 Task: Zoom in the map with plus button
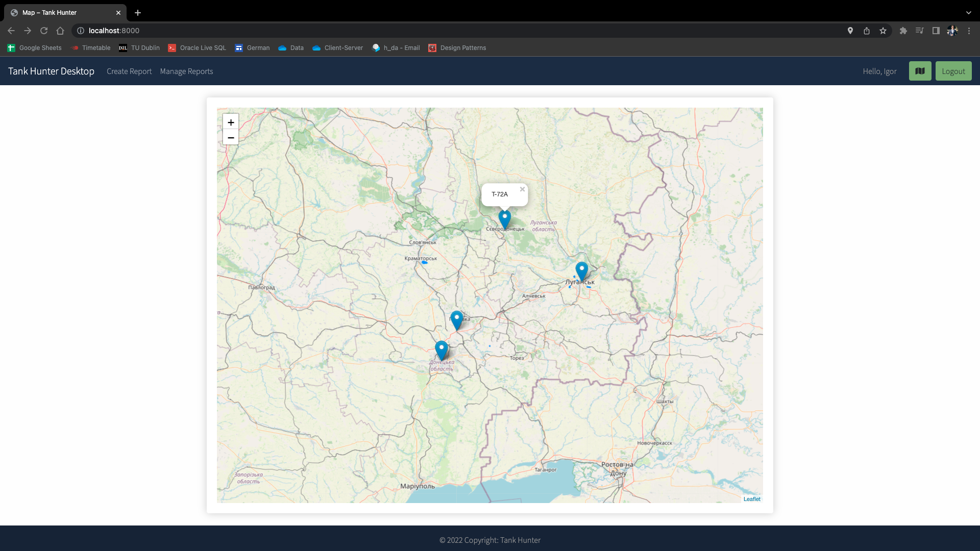pos(231,122)
